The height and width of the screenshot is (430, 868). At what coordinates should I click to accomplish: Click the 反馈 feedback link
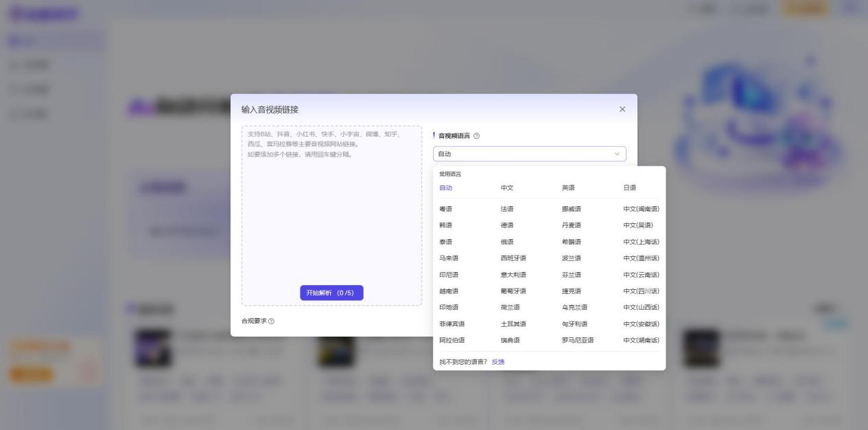tap(497, 361)
